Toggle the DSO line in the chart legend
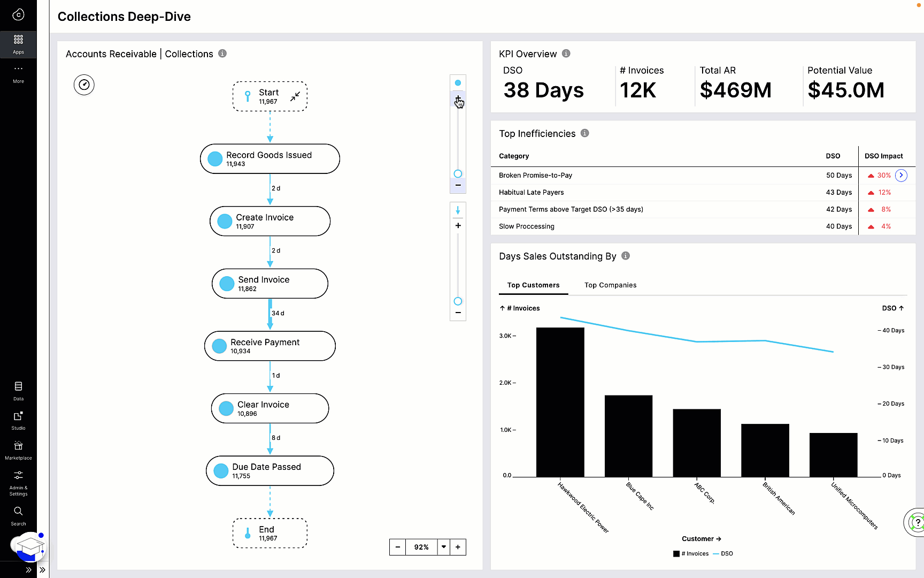 723,553
